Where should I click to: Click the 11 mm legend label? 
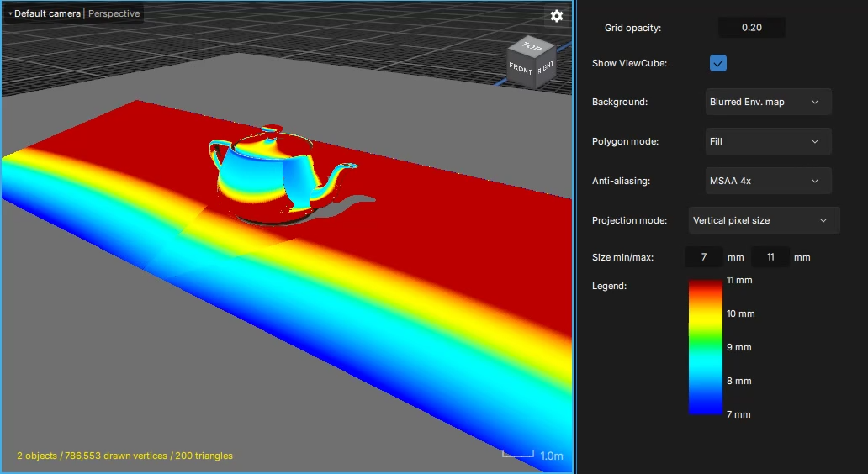[x=739, y=281]
